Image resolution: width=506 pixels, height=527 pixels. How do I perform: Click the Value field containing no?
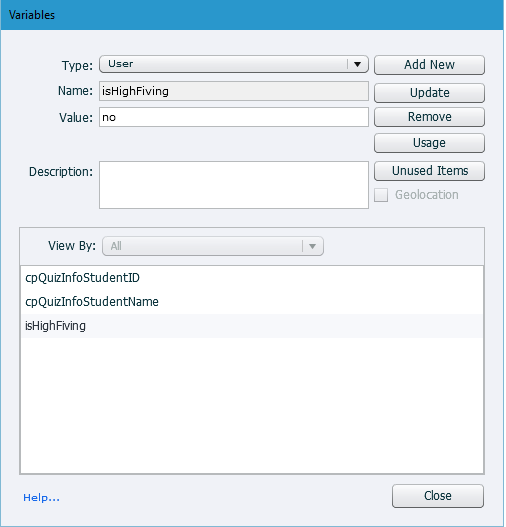(x=234, y=117)
